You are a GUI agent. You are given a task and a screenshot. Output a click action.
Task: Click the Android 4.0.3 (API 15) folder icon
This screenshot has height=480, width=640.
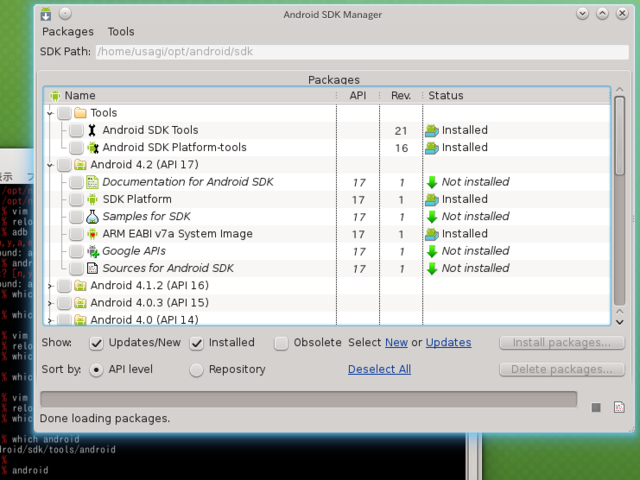(80, 303)
